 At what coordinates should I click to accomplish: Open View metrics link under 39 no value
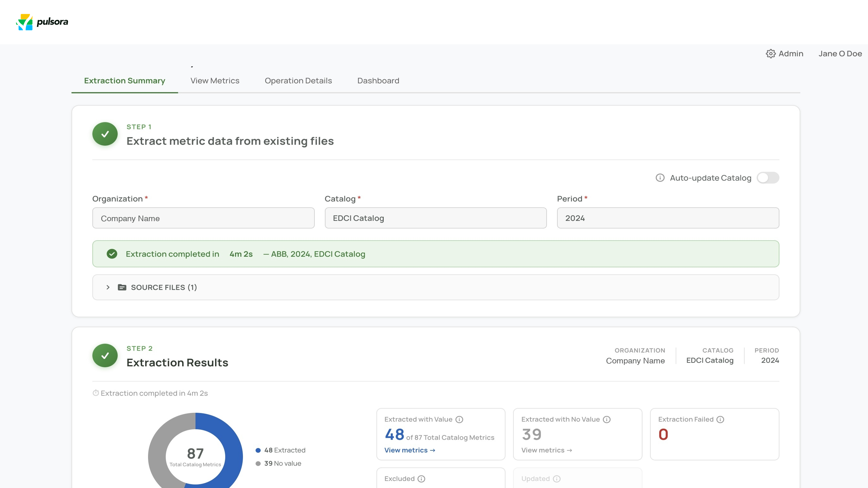click(x=547, y=450)
